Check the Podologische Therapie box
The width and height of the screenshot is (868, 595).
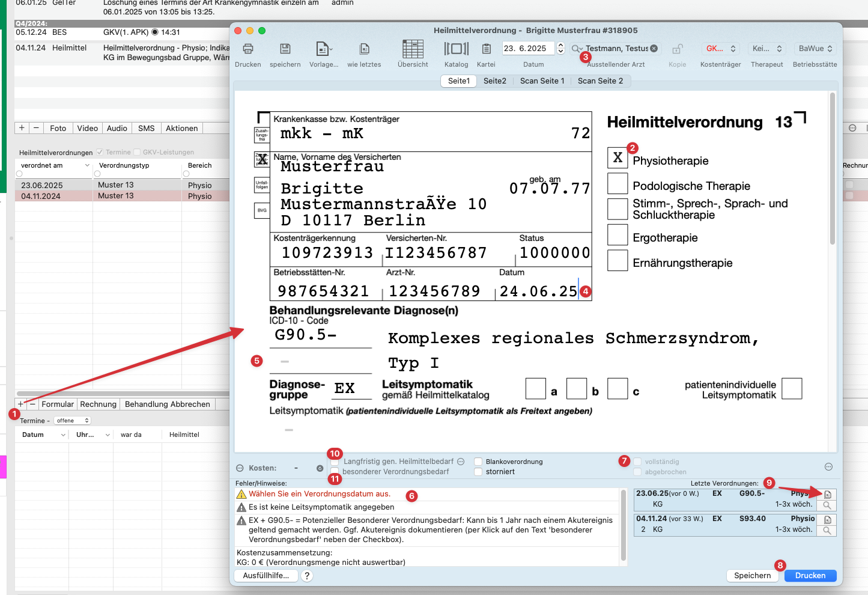tap(618, 183)
